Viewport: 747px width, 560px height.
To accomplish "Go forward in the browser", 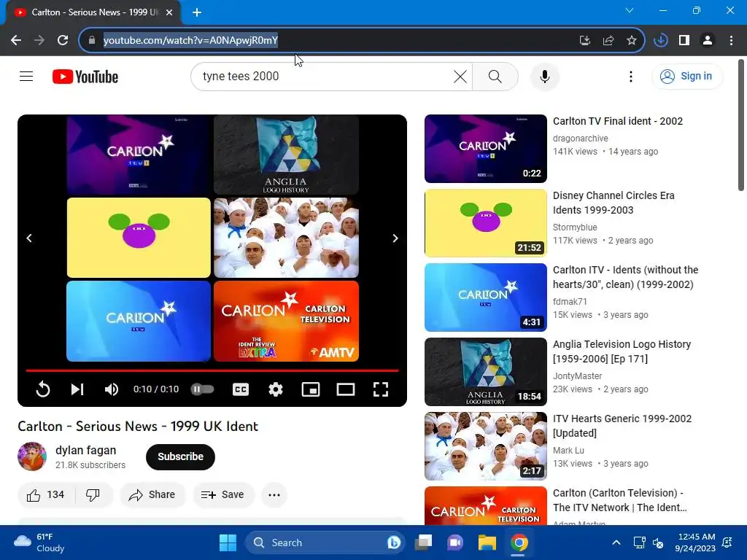I will pos(39,41).
